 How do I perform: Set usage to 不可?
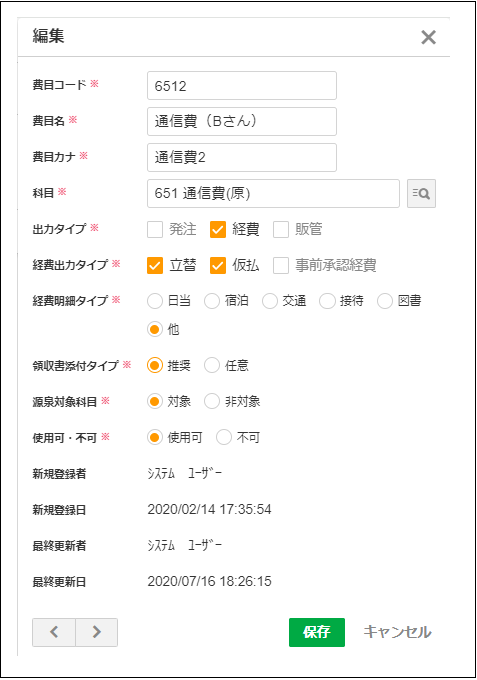(x=224, y=438)
